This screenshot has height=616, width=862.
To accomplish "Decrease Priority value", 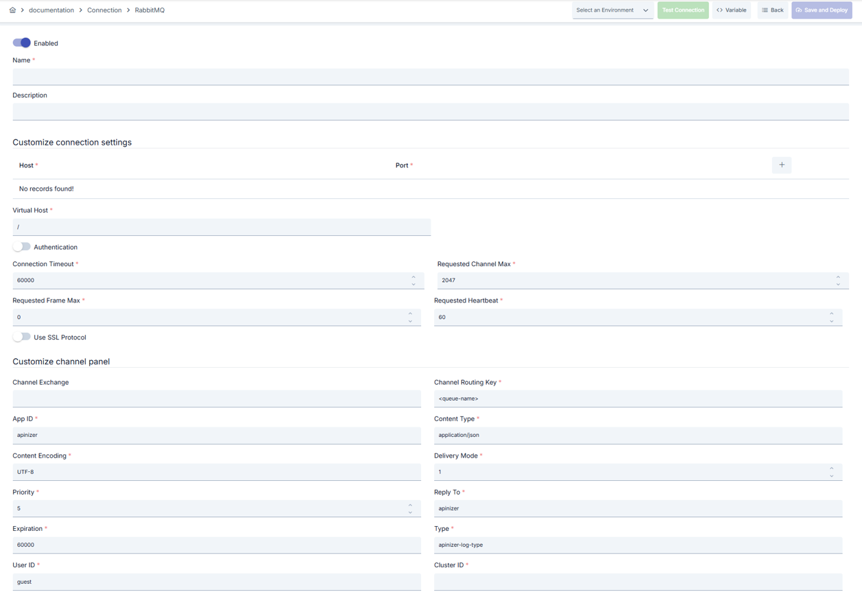I will point(410,512).
